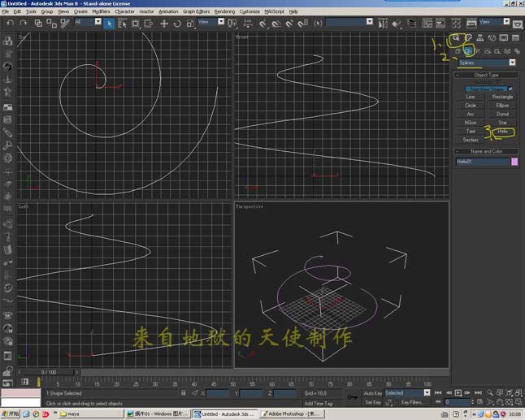Switch to the Create command panel tab
This screenshot has width=525, height=420.
pyautogui.click(x=456, y=38)
